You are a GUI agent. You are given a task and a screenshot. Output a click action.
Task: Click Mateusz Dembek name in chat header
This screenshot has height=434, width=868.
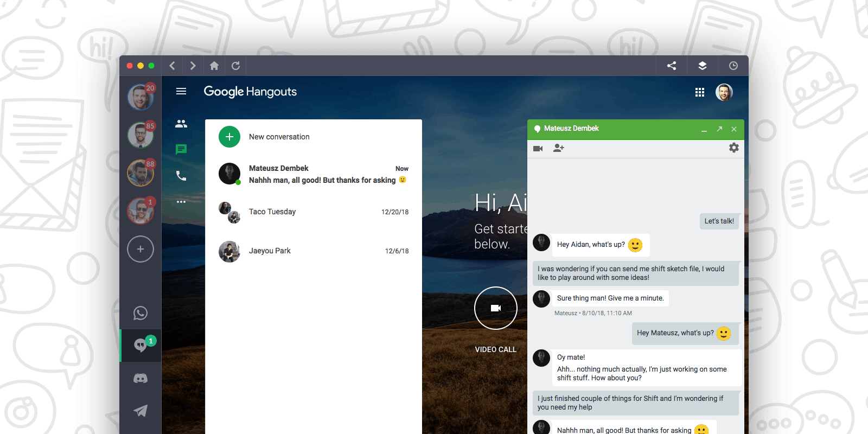[571, 129]
